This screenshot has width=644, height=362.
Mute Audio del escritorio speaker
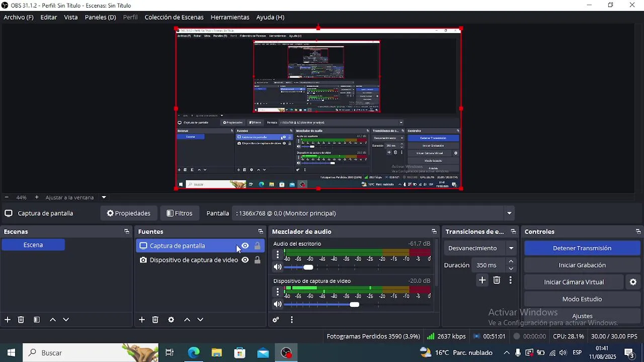(277, 267)
